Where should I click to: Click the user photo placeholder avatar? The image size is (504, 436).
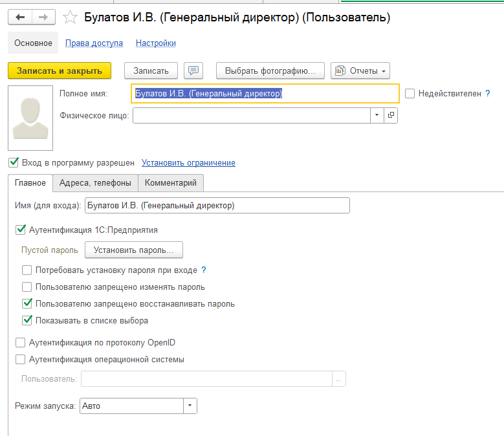30,118
